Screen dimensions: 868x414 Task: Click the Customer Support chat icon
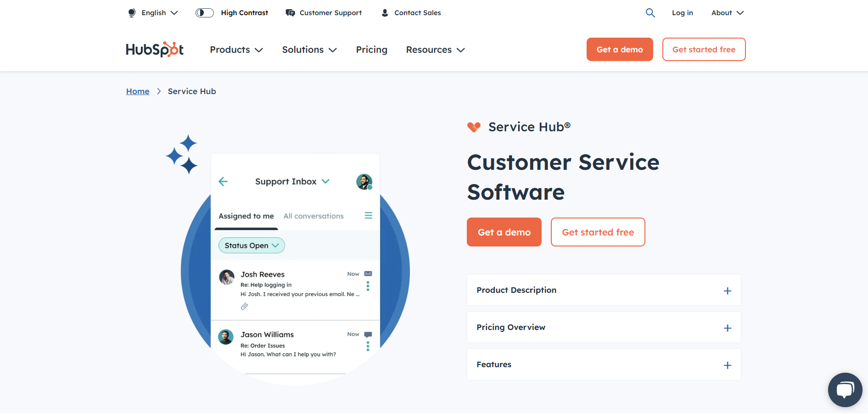290,12
